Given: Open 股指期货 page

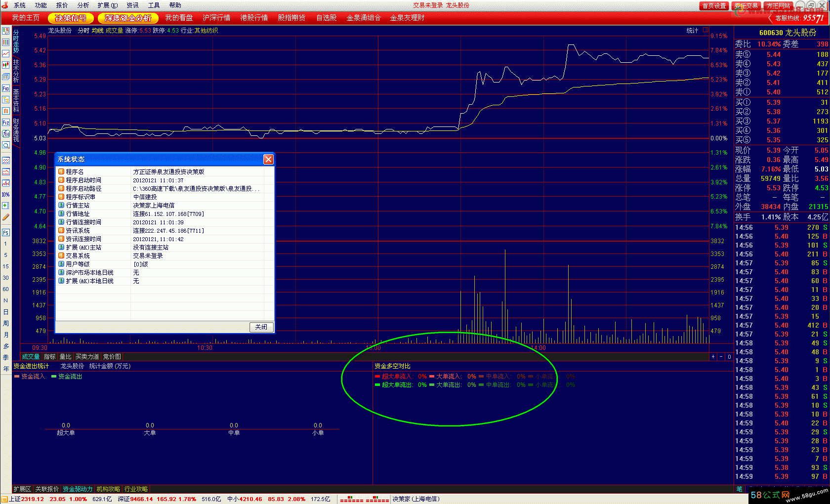Looking at the screenshot, I should coord(291,18).
